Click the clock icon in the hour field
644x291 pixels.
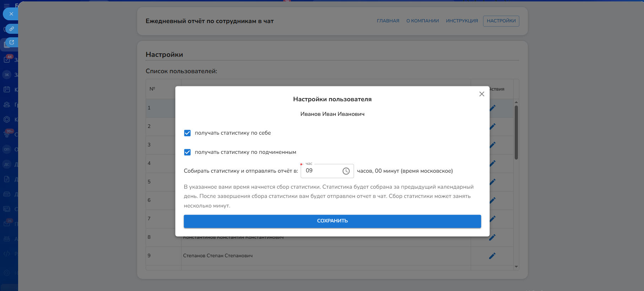click(346, 171)
